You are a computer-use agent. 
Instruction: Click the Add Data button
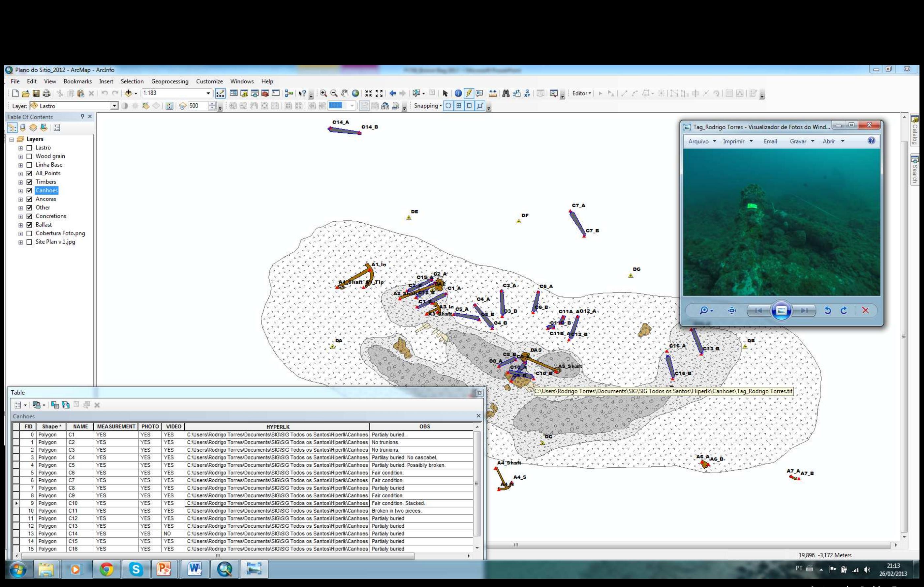pyautogui.click(x=129, y=93)
